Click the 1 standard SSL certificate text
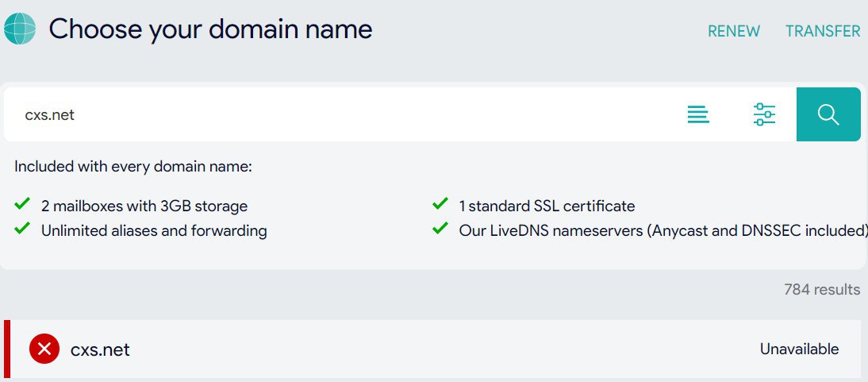This screenshot has height=382, width=868. [x=547, y=206]
